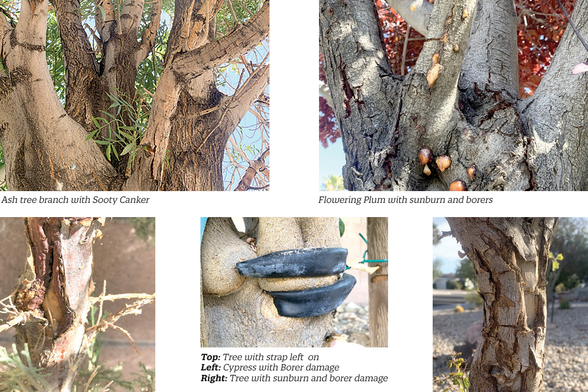The width and height of the screenshot is (588, 392).
Task: Select the Cypress borer damage photo
Action: (77, 304)
